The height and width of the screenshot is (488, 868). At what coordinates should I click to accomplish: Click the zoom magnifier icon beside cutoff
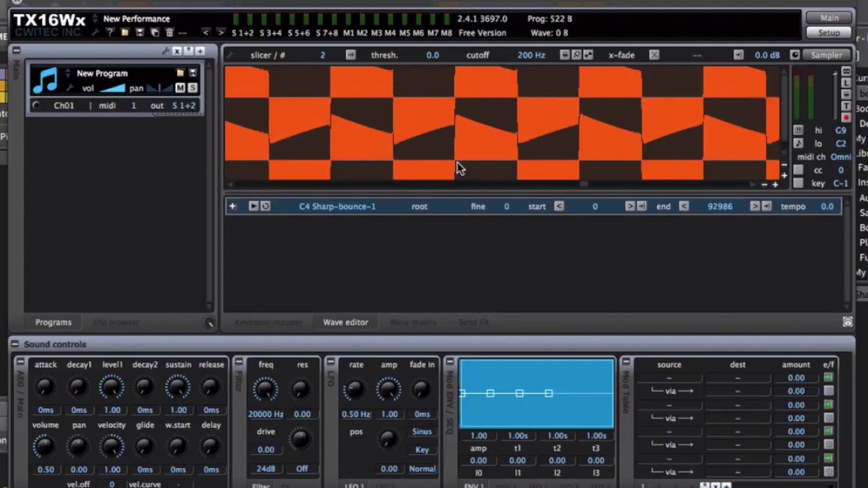(576, 55)
